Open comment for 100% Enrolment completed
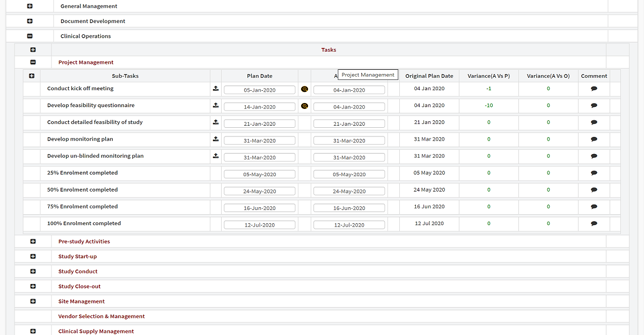This screenshot has width=644, height=335. tap(594, 223)
